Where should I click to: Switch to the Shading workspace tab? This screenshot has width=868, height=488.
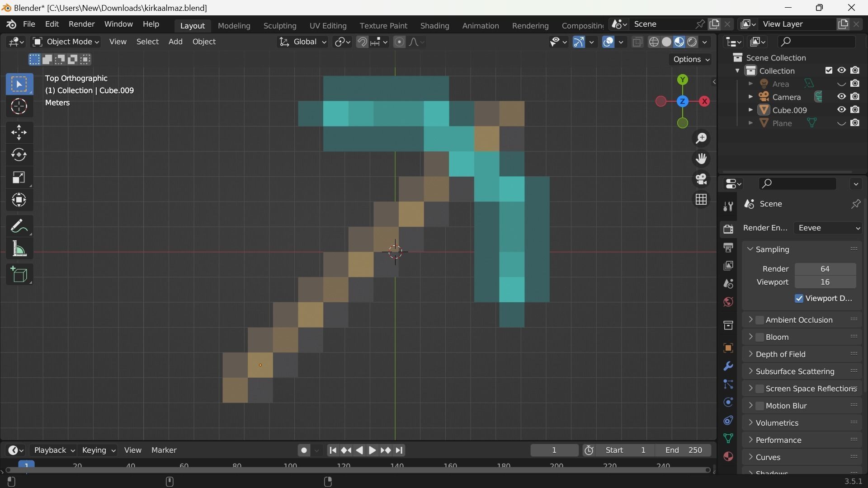434,26
